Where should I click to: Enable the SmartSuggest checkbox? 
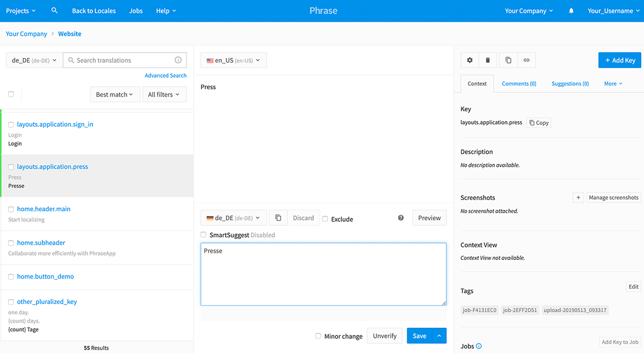pos(204,235)
